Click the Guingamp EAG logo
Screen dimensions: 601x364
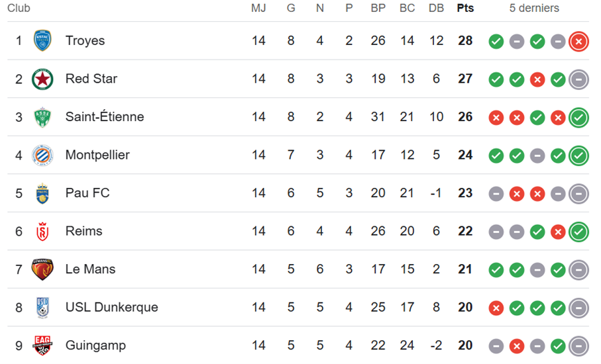[42, 345]
